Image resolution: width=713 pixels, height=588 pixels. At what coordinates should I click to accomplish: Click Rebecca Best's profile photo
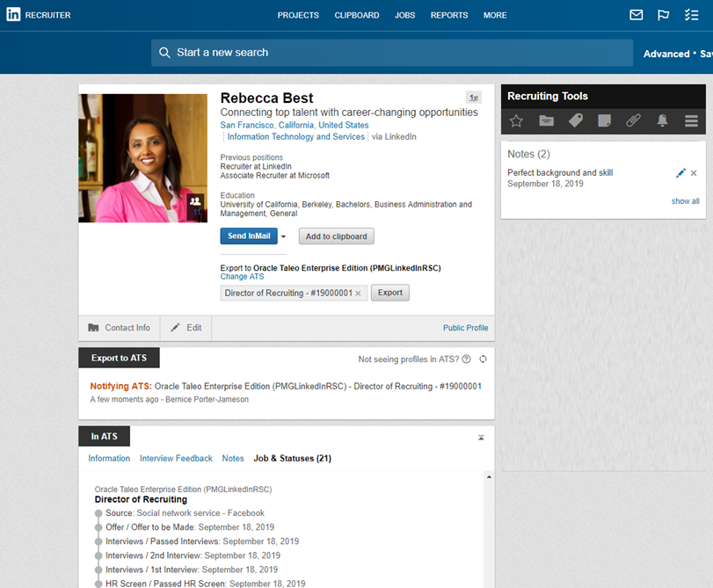click(x=142, y=158)
